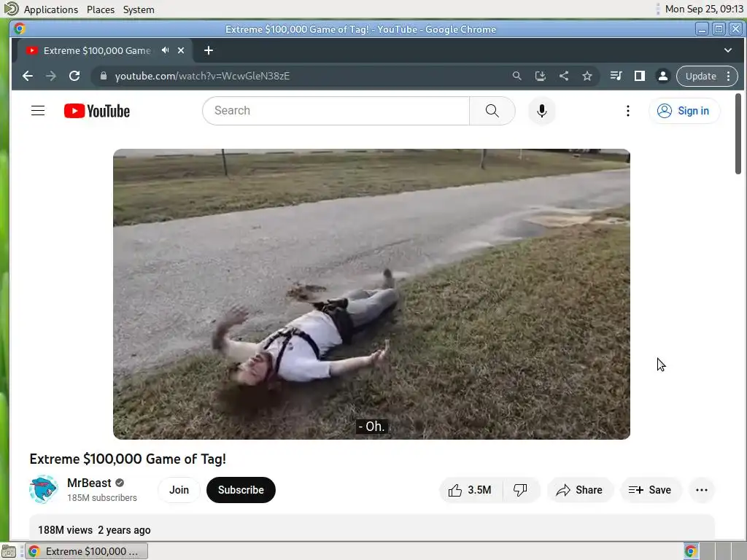Close the Extreme $100,000 Game tab
The image size is (747, 560).
pyautogui.click(x=181, y=50)
